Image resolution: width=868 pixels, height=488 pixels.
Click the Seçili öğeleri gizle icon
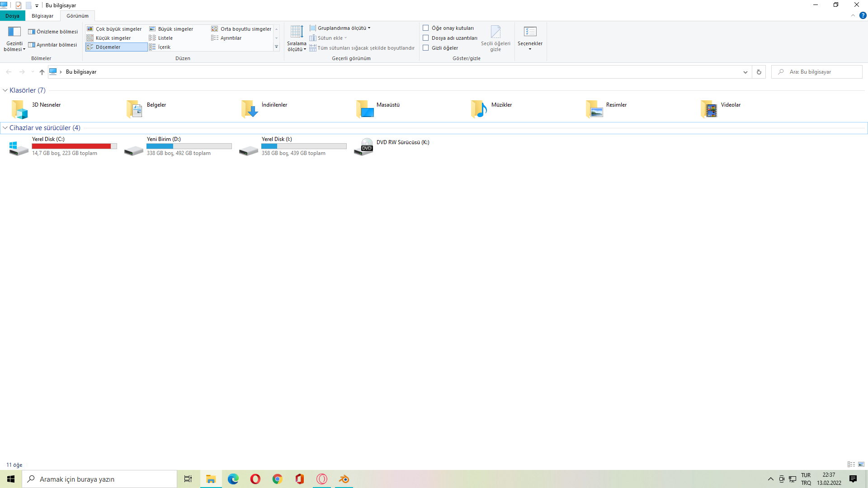coord(495,32)
